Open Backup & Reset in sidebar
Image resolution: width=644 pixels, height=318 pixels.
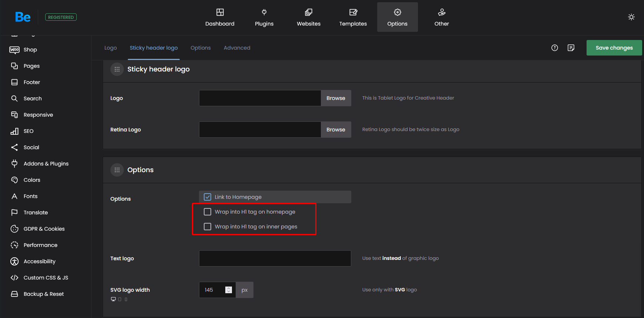[x=44, y=294]
